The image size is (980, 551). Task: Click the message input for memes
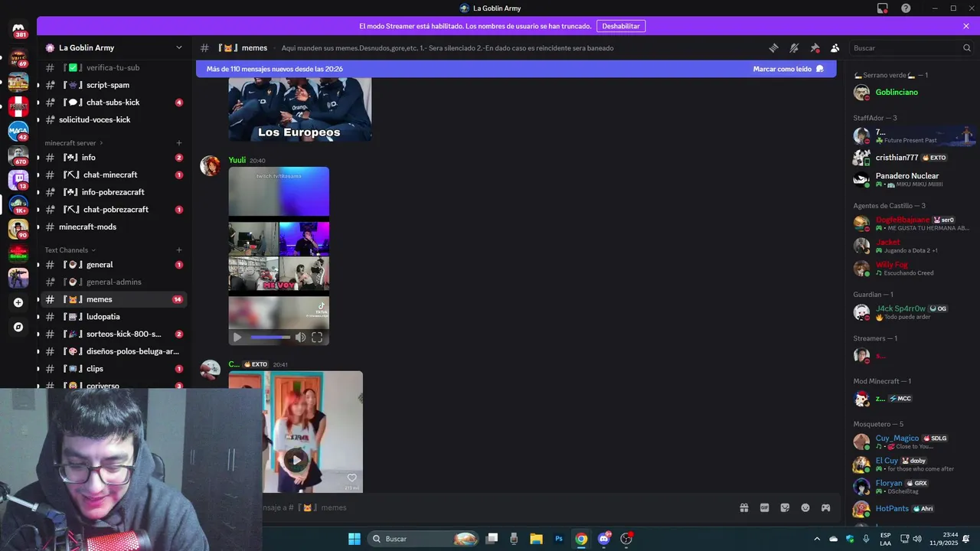(498, 507)
